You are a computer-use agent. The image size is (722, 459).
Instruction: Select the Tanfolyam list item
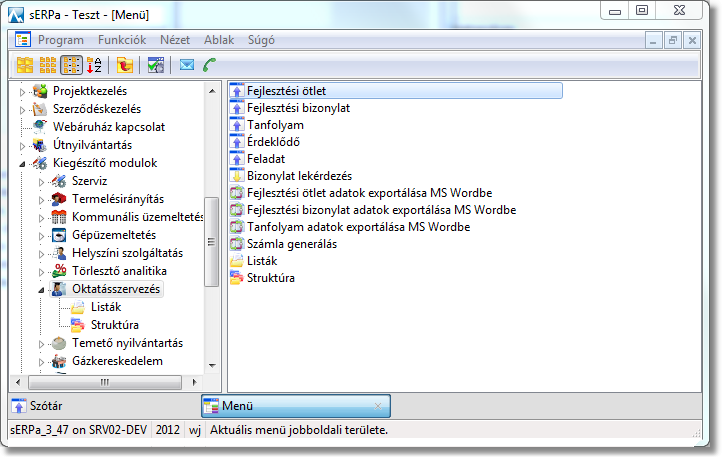tap(275, 125)
